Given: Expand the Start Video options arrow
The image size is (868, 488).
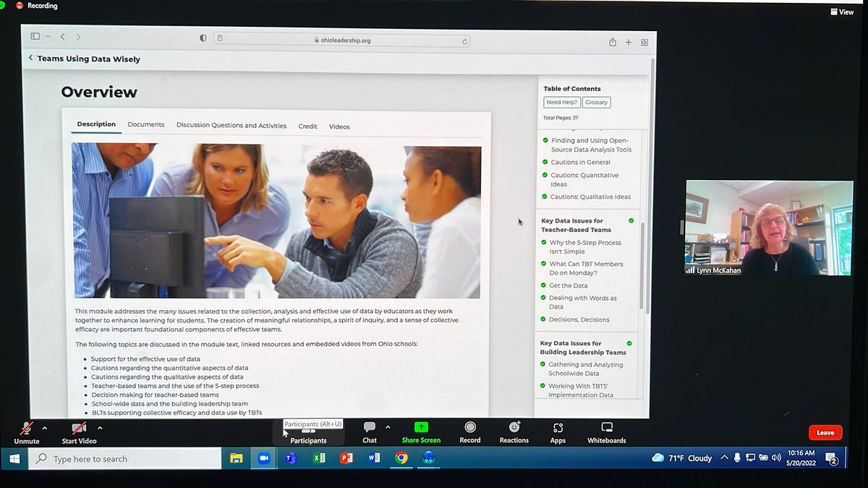Looking at the screenshot, I should click(x=100, y=427).
